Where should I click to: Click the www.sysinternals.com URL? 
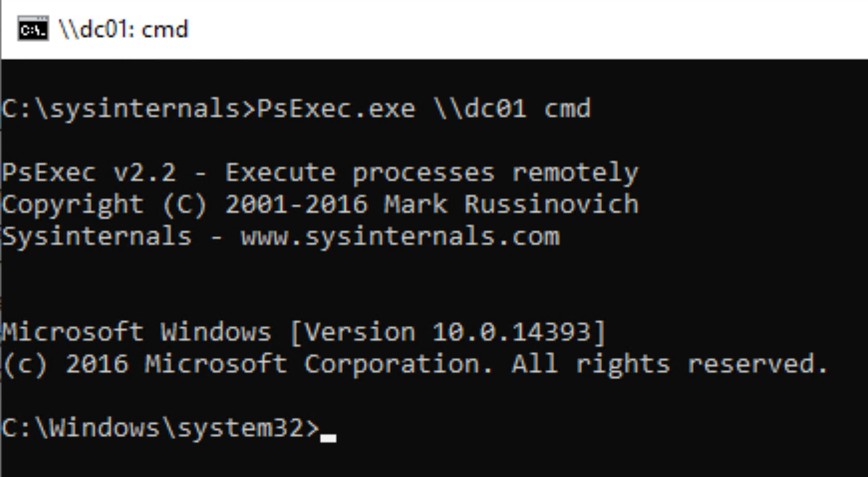click(400, 236)
